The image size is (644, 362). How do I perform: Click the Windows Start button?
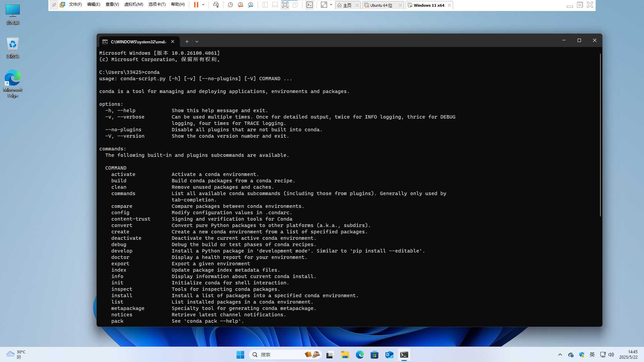tap(240, 355)
